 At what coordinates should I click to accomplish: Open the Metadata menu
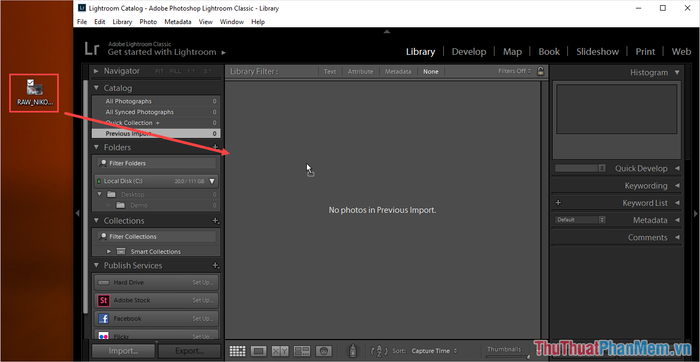pyautogui.click(x=178, y=21)
